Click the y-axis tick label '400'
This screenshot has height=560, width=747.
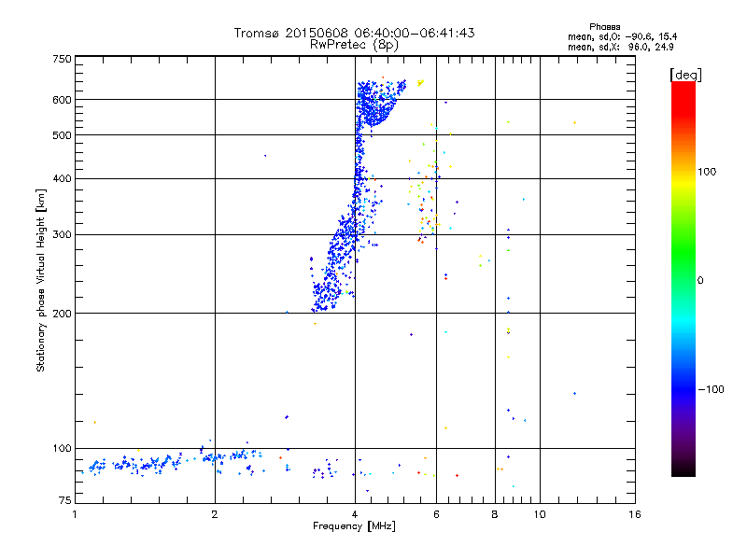62,178
